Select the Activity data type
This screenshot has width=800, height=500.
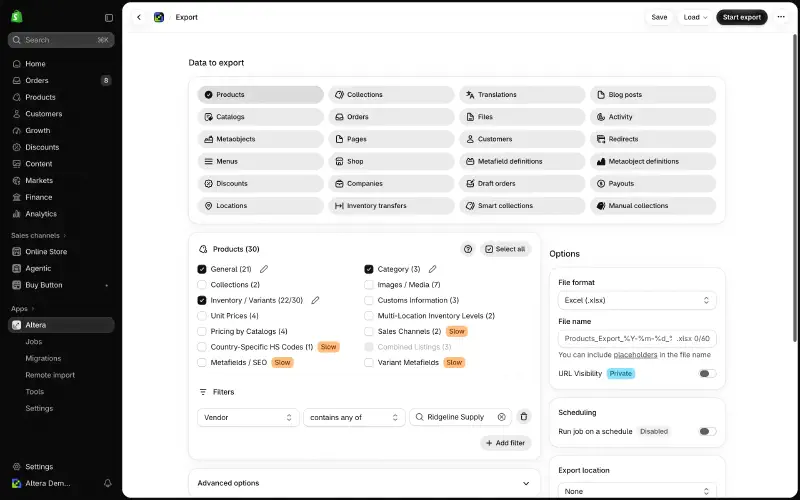point(653,117)
